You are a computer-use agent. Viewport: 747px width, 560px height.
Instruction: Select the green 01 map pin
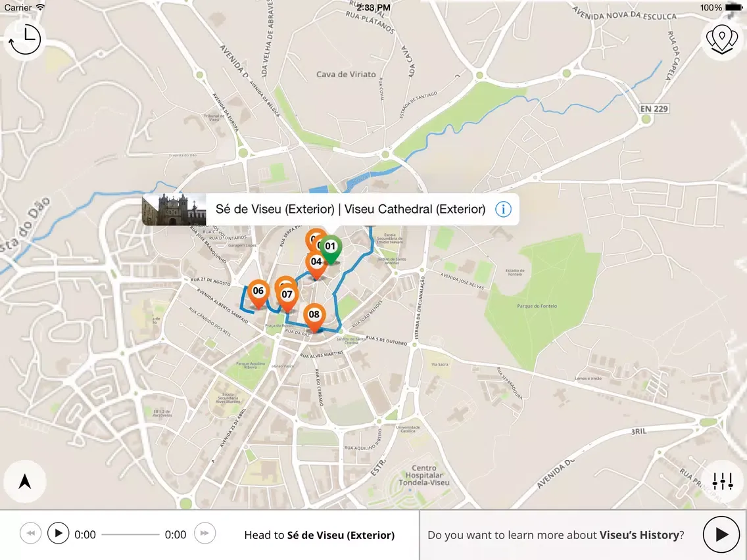pos(331,248)
